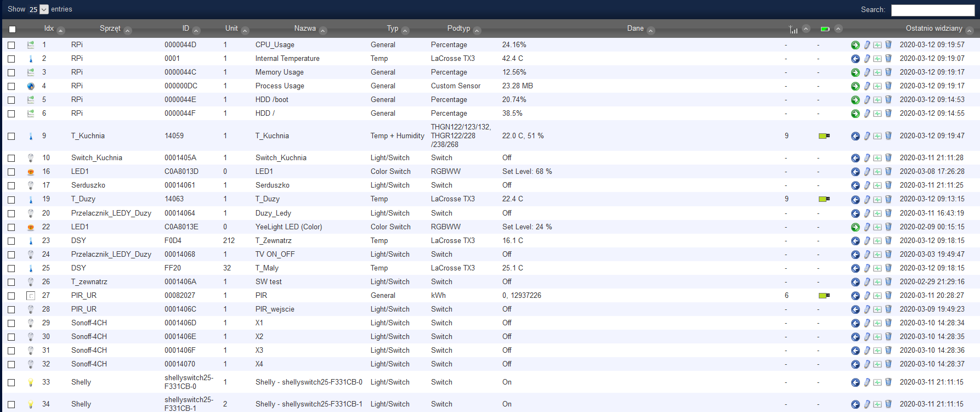Viewport: 980px width, 412px height.
Task: Tick the select-all checkbox in table header
Action: [12, 29]
